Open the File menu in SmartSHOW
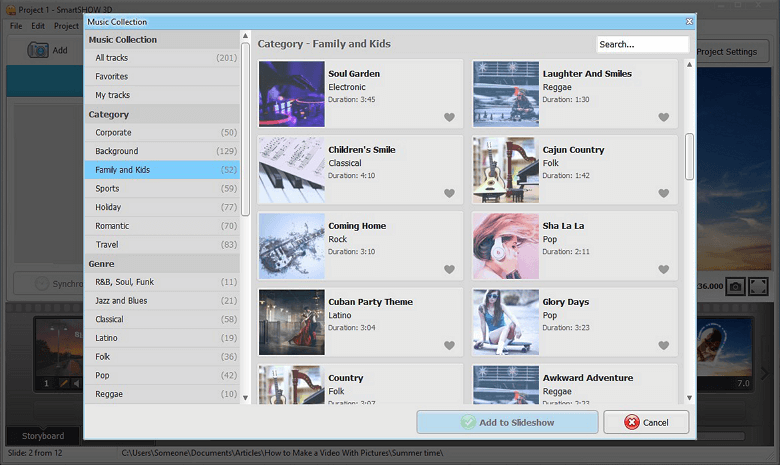This screenshot has width=780, height=465. 16,26
